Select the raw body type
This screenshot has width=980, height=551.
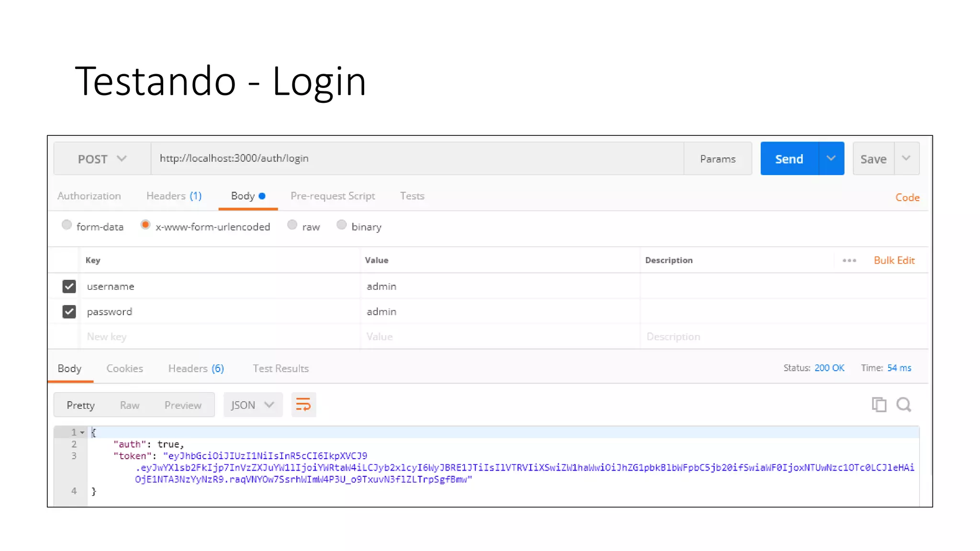pyautogui.click(x=292, y=225)
